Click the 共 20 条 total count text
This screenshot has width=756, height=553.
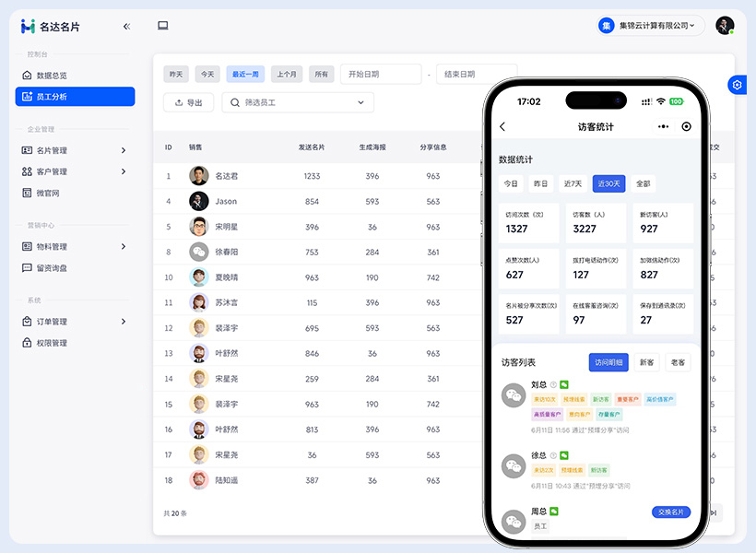coord(175,513)
